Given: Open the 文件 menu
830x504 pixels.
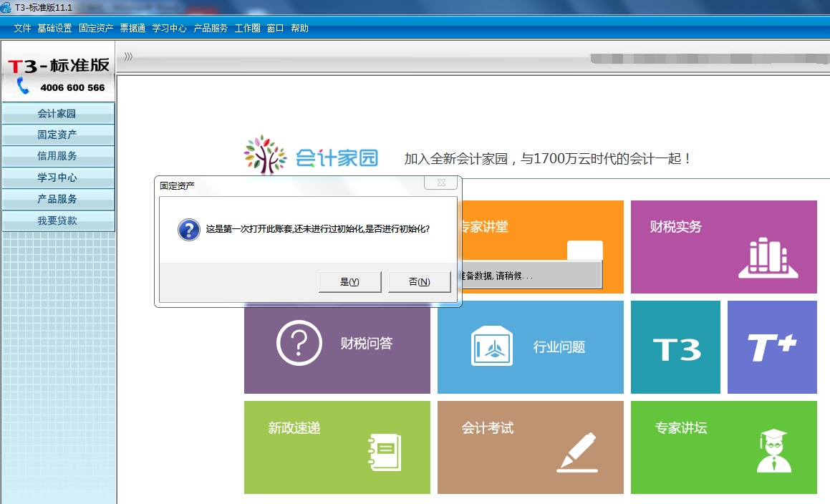Looking at the screenshot, I should coord(22,28).
